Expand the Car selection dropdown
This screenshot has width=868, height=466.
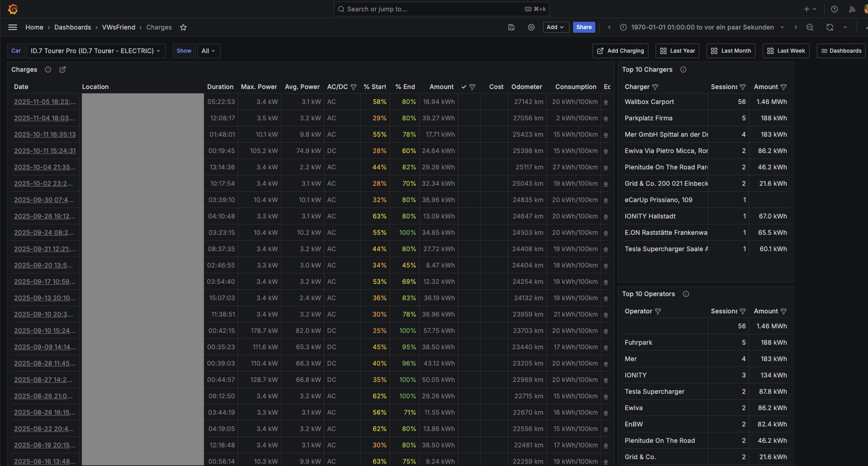pos(96,51)
